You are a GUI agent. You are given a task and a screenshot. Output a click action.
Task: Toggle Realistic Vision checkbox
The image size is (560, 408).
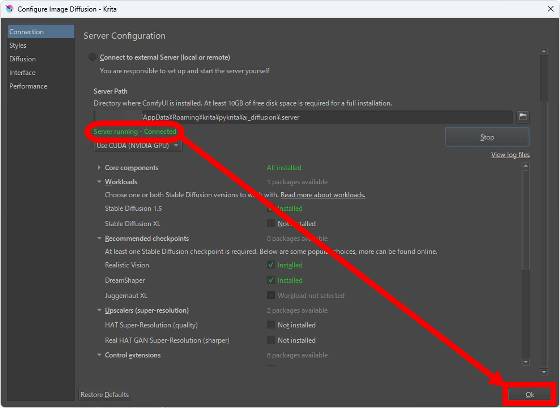[x=271, y=265]
